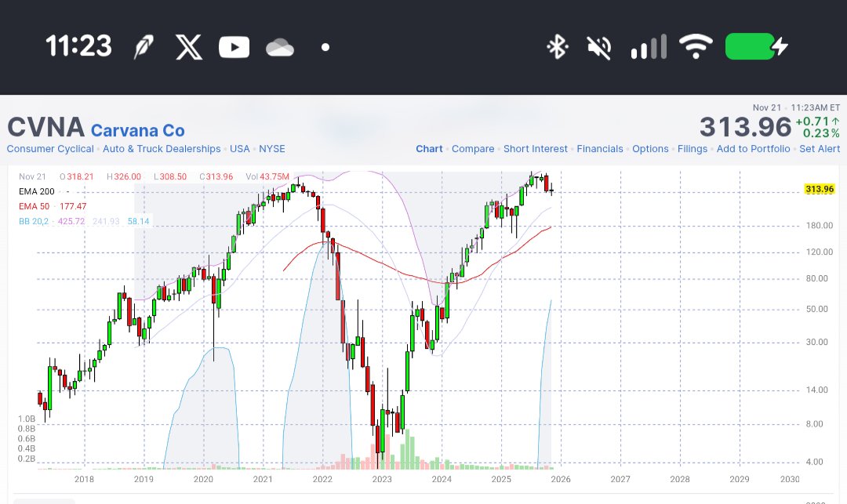Tap the cloud notification icon
Viewport: 847px width, 504px height.
pyautogui.click(x=280, y=48)
